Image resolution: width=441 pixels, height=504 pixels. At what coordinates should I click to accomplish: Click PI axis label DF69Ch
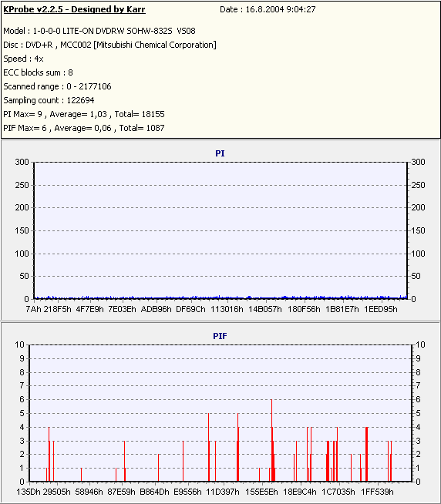coord(190,309)
